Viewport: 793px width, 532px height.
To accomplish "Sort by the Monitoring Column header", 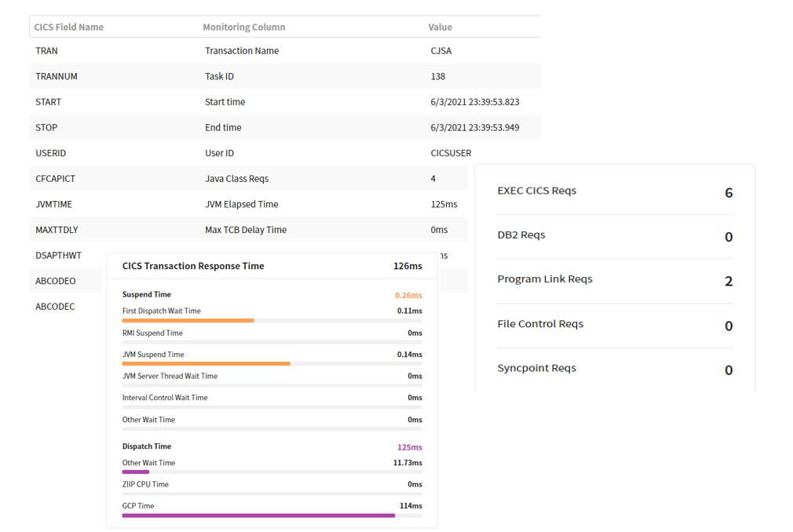I will click(x=243, y=27).
